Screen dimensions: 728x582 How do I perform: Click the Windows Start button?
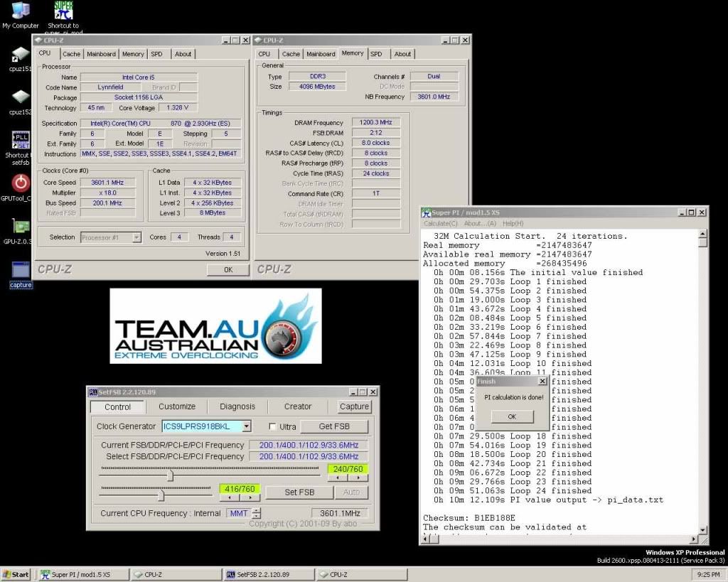(16, 575)
